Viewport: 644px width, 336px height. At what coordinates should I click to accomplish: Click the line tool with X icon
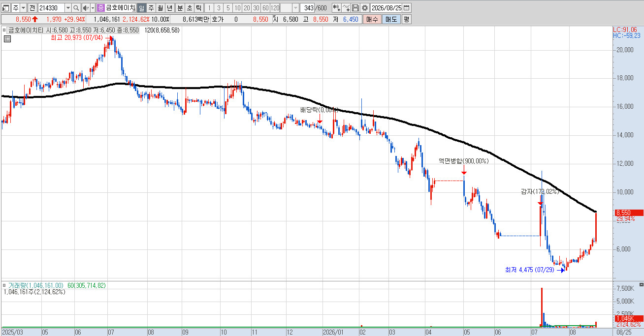point(346,8)
